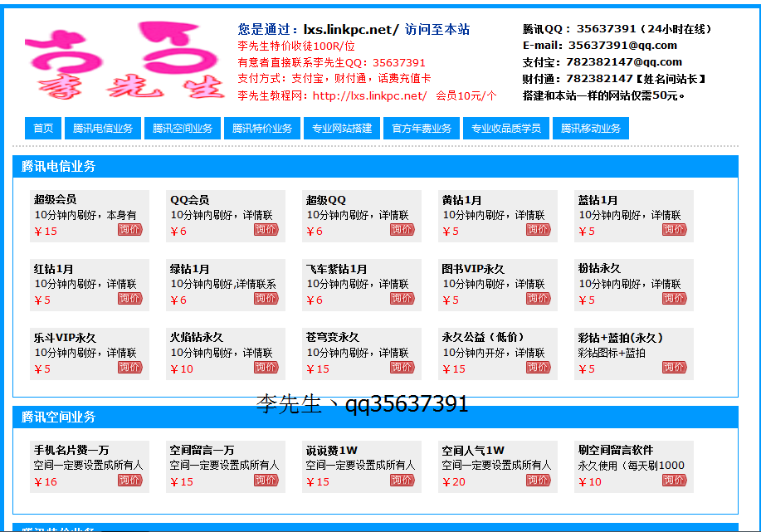Follow the http://lxs.linkpc.net/ tutorial link
The height and width of the screenshot is (532, 761).
tap(370, 95)
